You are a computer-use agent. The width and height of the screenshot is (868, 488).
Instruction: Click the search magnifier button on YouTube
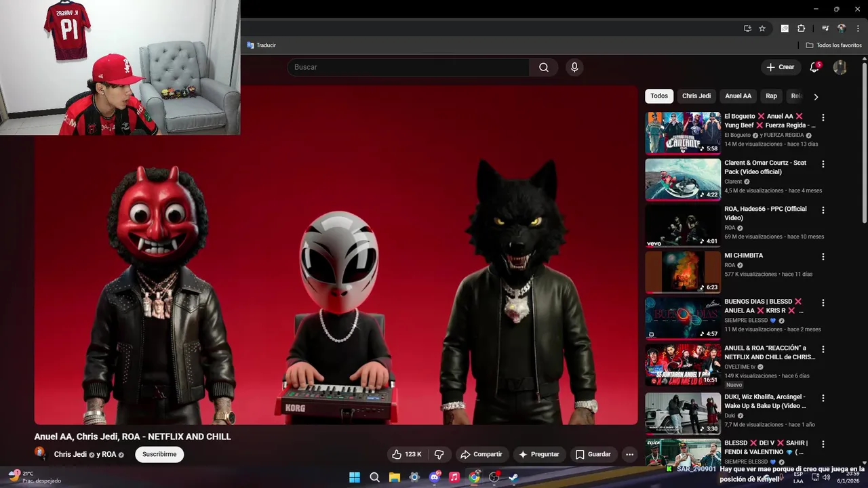pos(544,67)
